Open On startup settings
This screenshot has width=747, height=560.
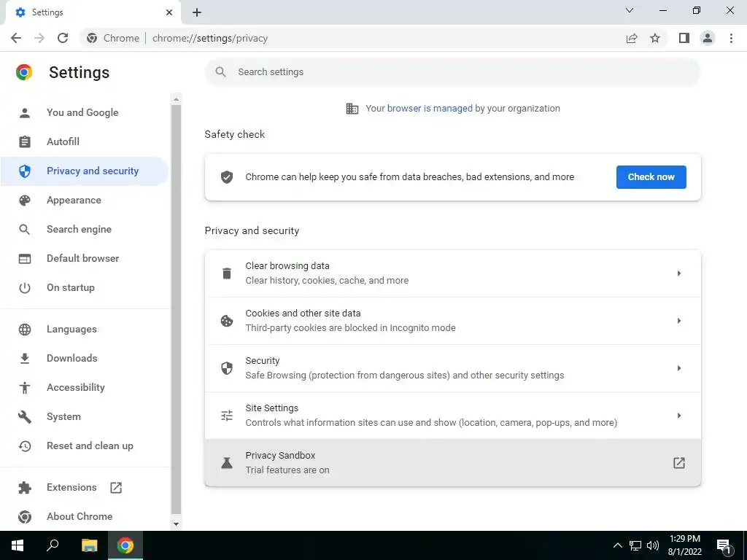point(85,287)
